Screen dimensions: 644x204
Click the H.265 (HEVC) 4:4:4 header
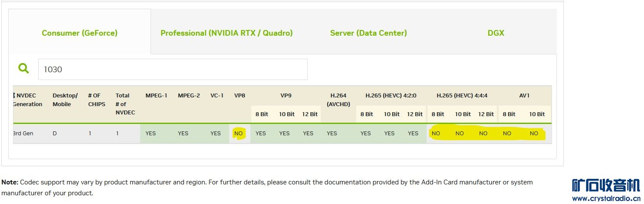click(x=462, y=95)
